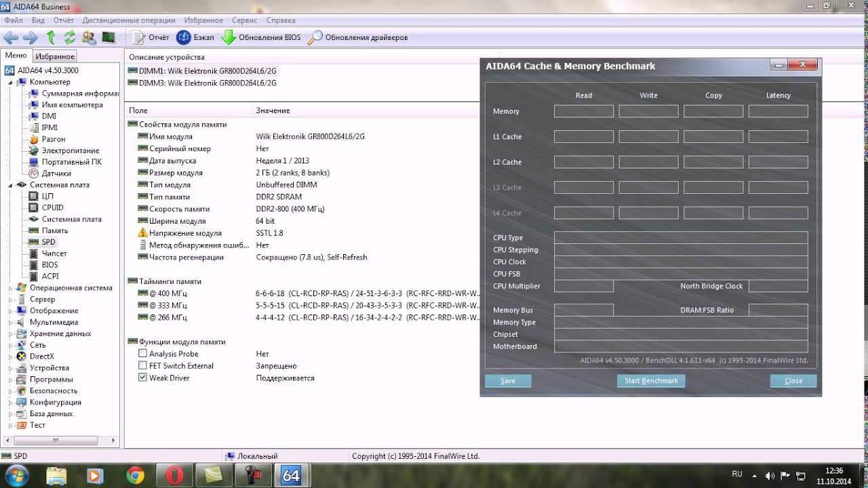Select IPMI node in tree
Viewport: 868px width, 488px height.
click(x=43, y=127)
